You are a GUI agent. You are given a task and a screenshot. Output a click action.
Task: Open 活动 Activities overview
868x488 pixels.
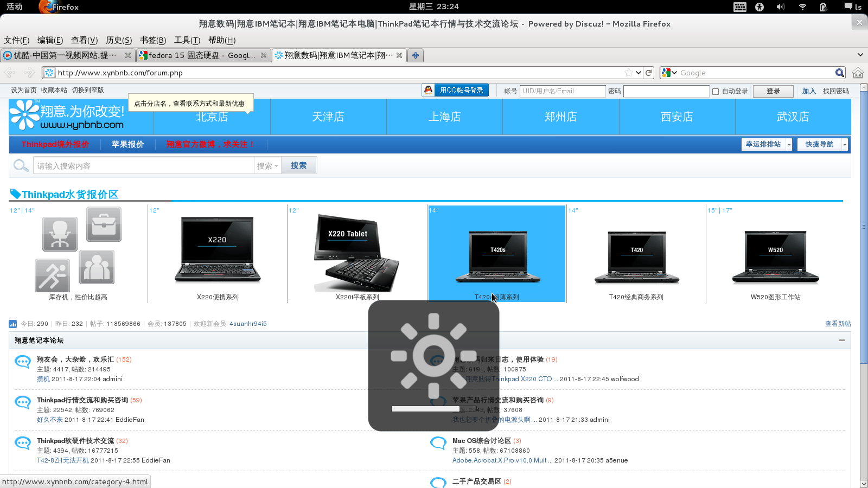(15, 7)
